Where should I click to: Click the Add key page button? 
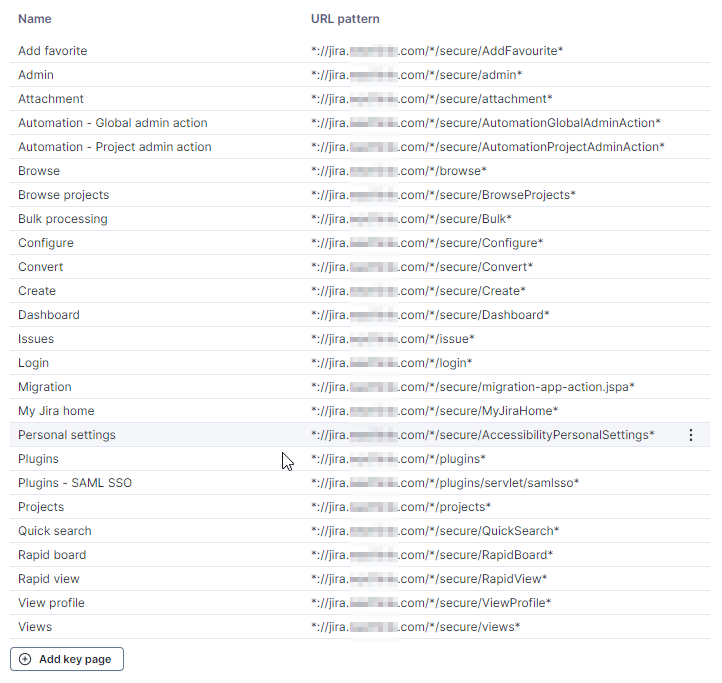pyautogui.click(x=67, y=659)
